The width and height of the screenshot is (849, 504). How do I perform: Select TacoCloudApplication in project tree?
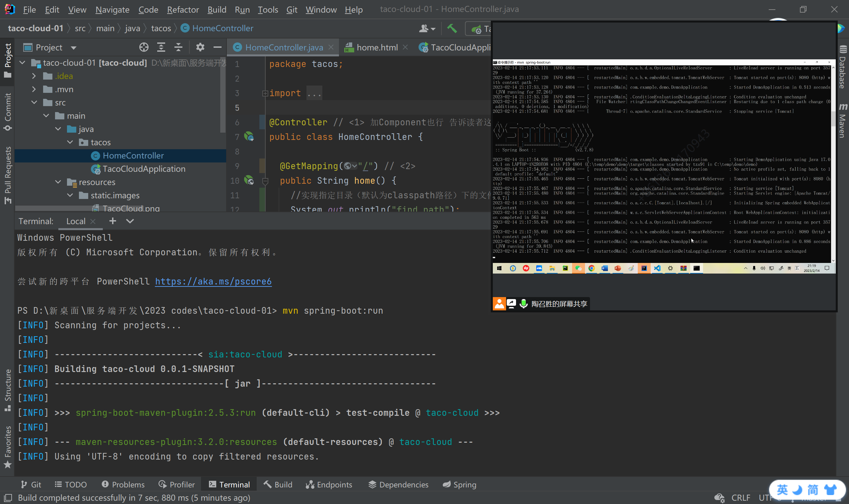pos(144,169)
